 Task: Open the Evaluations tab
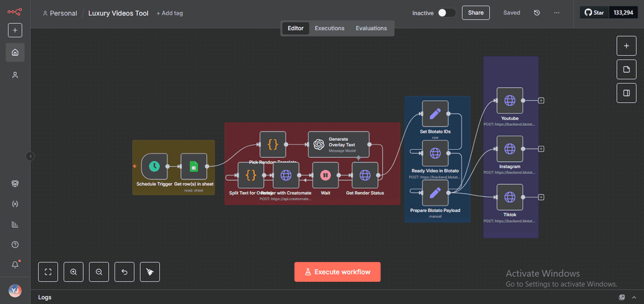(371, 28)
